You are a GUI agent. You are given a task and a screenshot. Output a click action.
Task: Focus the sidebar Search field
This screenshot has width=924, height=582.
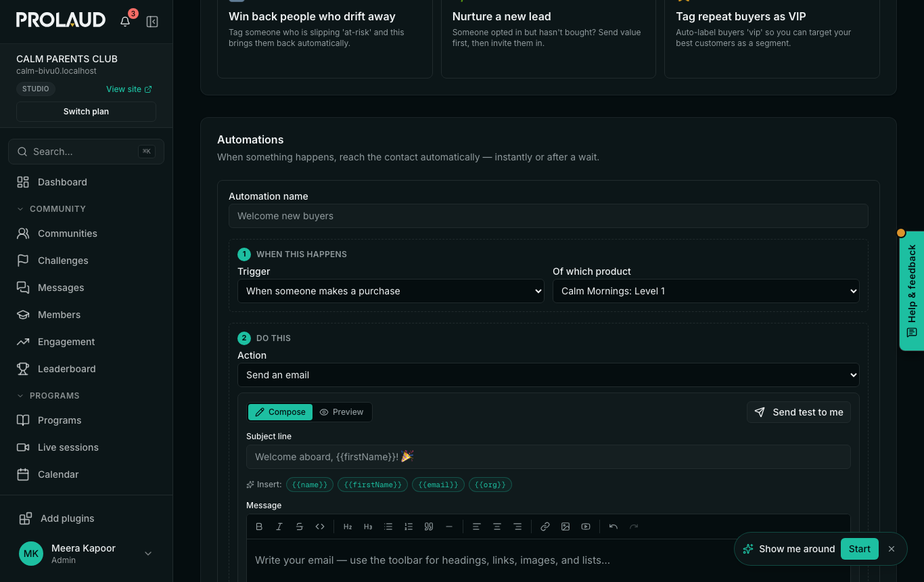(x=86, y=152)
